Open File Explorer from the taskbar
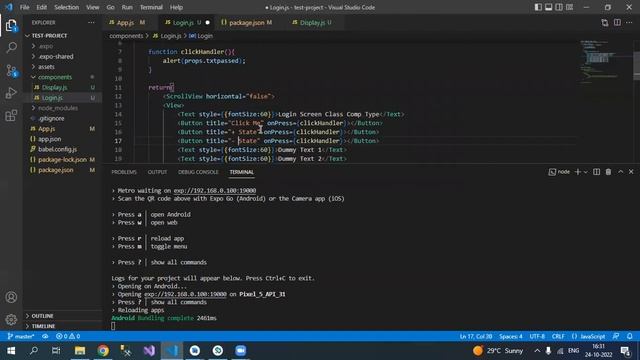This screenshot has width=640, height=360. (x=80, y=351)
